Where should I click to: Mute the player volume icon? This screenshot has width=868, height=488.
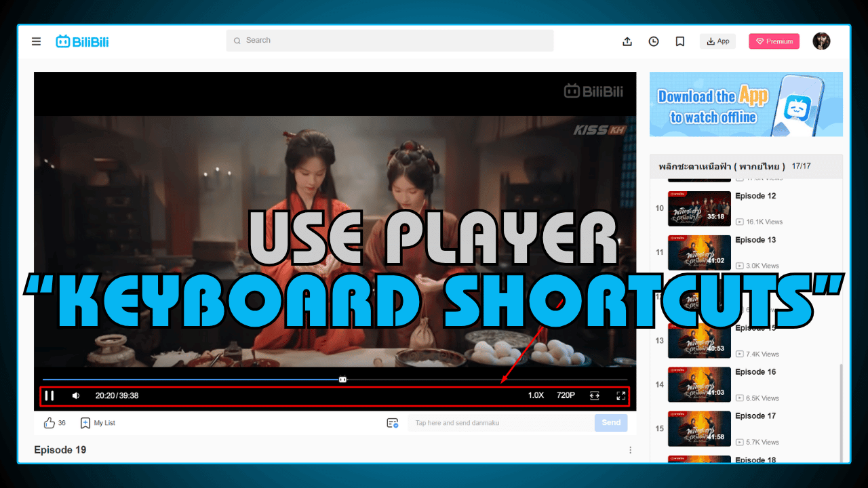(76, 396)
